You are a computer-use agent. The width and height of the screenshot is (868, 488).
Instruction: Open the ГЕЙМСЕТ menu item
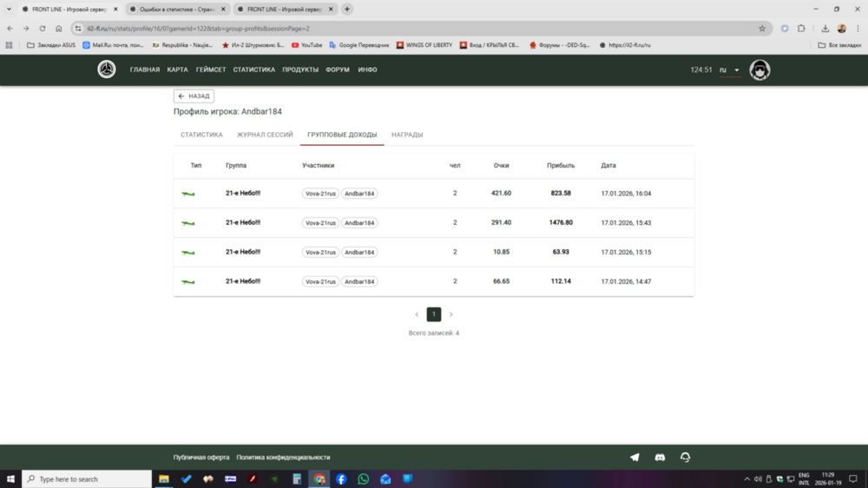[210, 69]
